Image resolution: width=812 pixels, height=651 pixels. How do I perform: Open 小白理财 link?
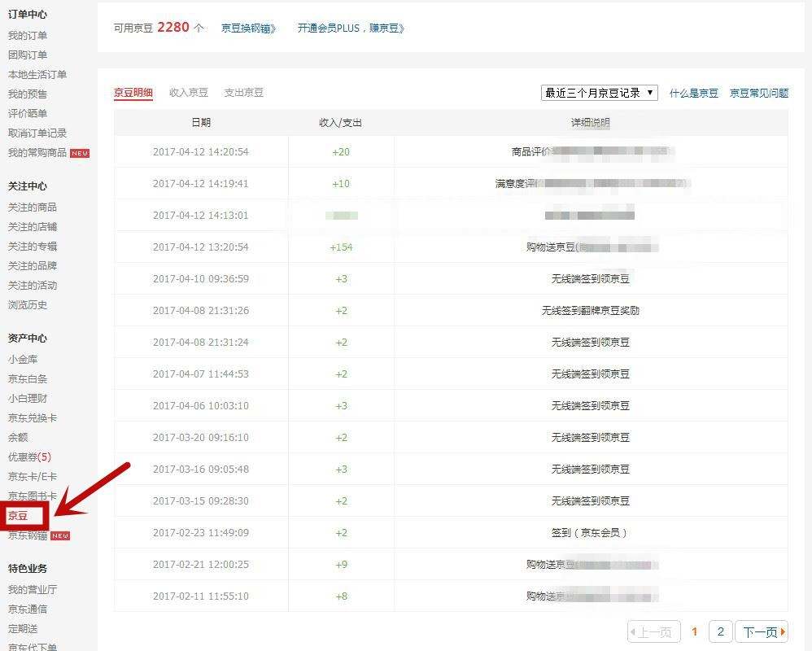(28, 398)
